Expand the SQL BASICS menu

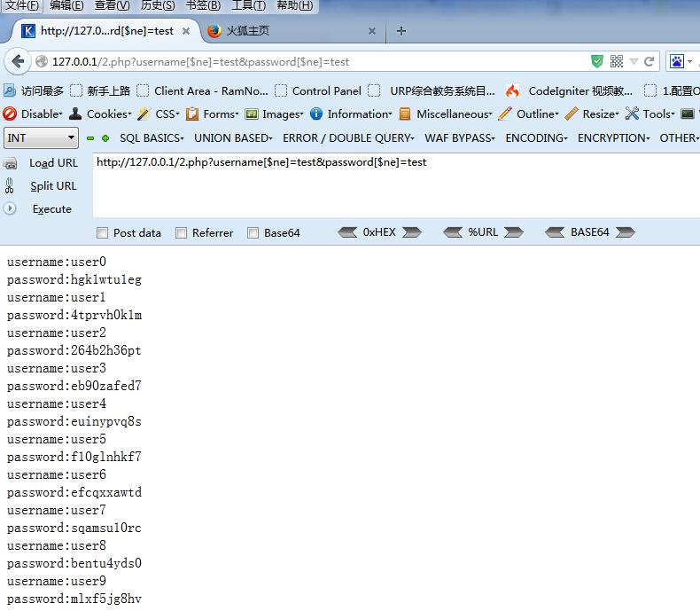pos(152,138)
